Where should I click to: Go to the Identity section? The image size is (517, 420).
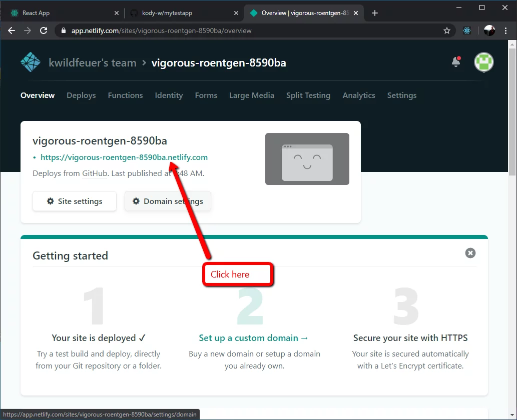pos(169,95)
